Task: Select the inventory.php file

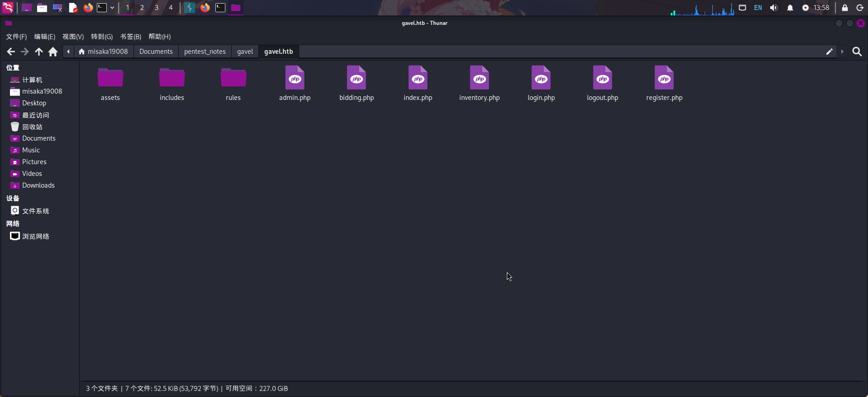Action: point(480,84)
